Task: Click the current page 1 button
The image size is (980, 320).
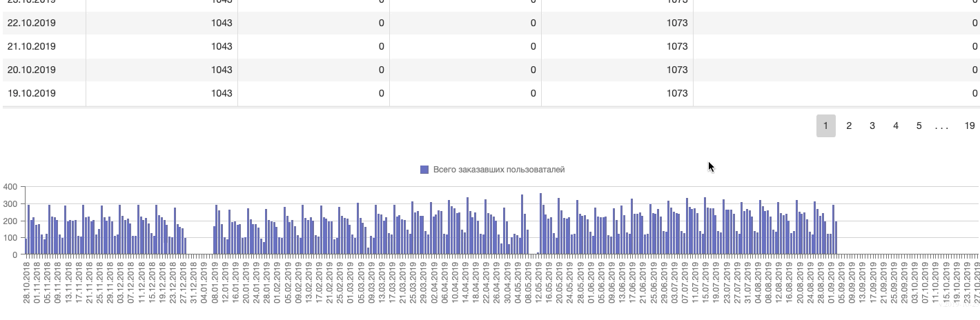Action: tap(825, 126)
